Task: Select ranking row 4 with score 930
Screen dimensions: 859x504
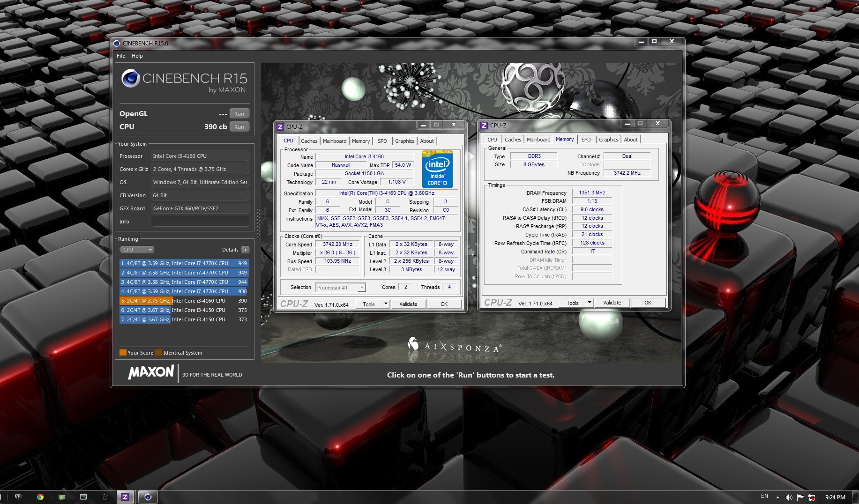Action: point(184,291)
